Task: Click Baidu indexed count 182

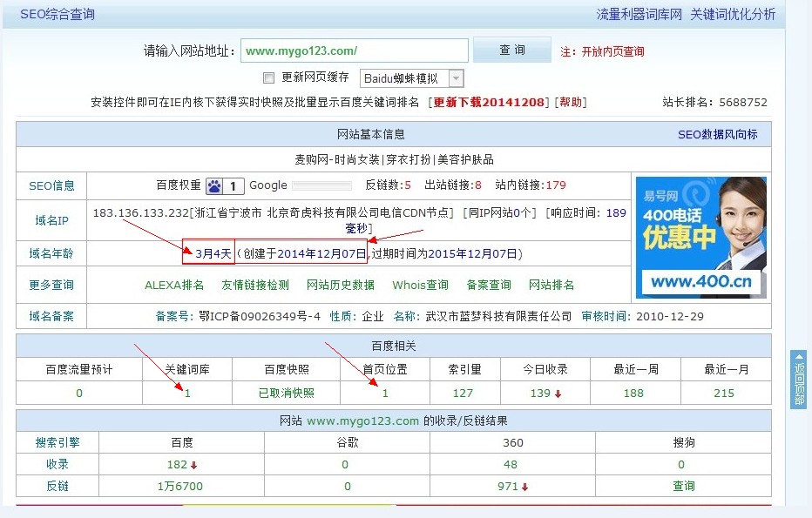Action: (177, 465)
